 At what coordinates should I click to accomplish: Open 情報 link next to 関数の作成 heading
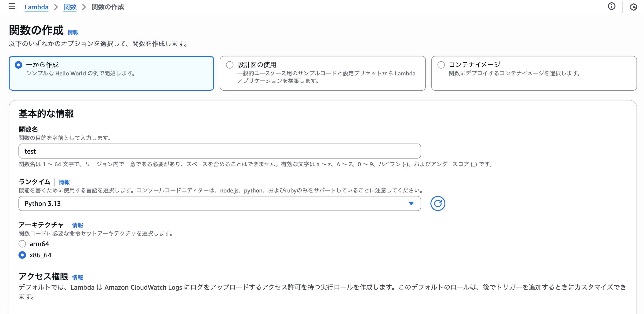click(73, 32)
